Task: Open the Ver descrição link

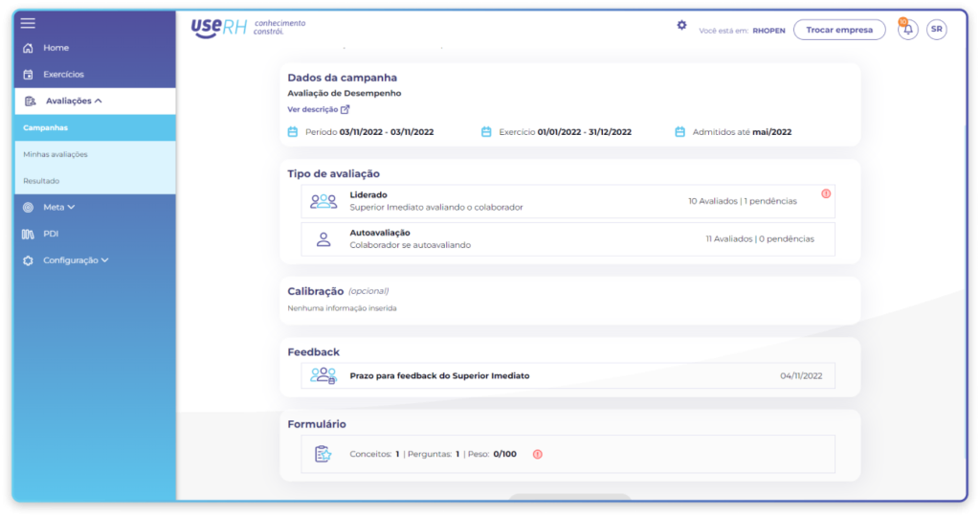Action: click(x=313, y=109)
